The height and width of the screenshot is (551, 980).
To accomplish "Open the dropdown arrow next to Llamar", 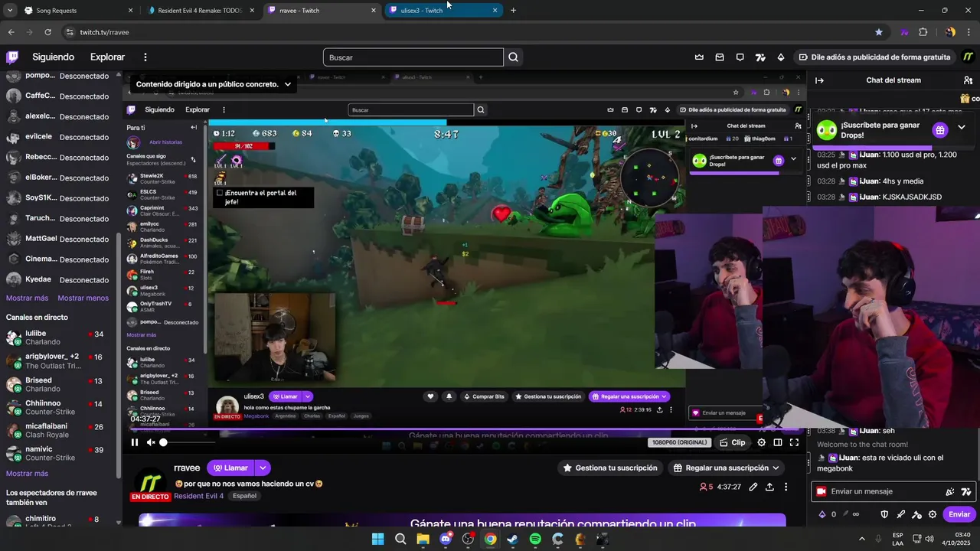I will pos(263,468).
